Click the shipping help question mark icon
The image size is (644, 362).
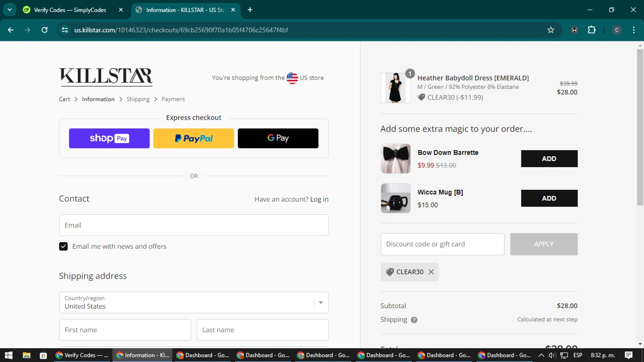[x=414, y=320]
